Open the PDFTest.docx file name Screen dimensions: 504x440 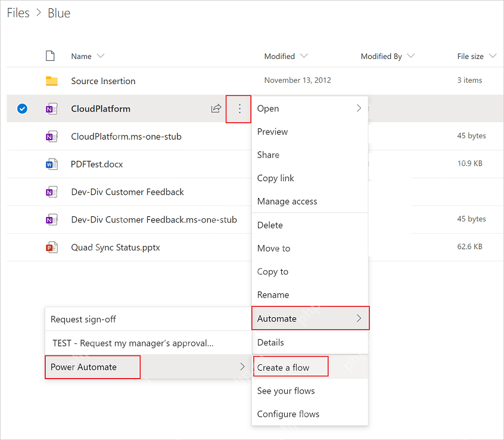coord(97,164)
